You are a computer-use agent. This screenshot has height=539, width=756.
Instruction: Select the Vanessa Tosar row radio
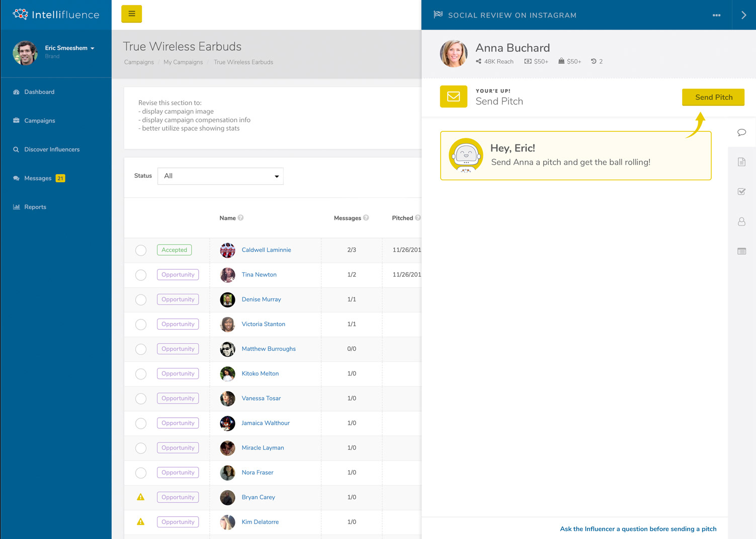coord(141,399)
